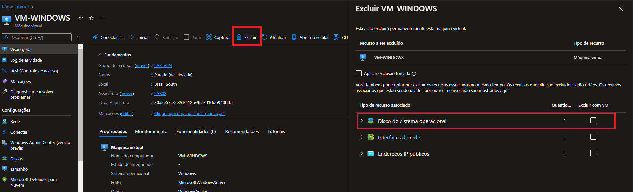Start the VM with Iniciar
The height and width of the screenshot is (192, 644).
click(x=139, y=37)
